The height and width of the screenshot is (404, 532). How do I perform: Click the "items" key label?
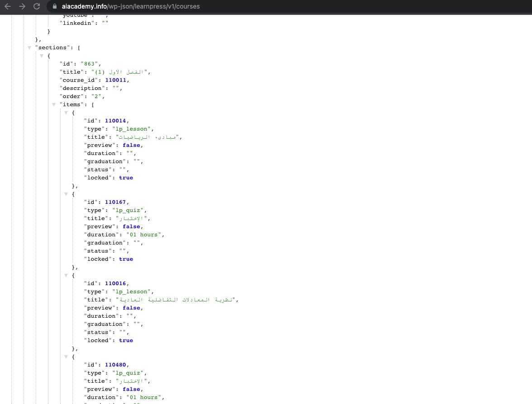71,104
